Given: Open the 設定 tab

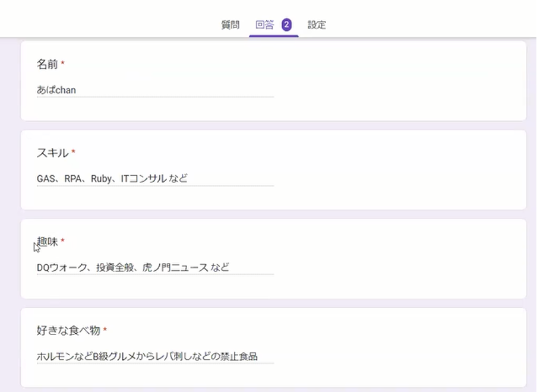Looking at the screenshot, I should click(317, 25).
